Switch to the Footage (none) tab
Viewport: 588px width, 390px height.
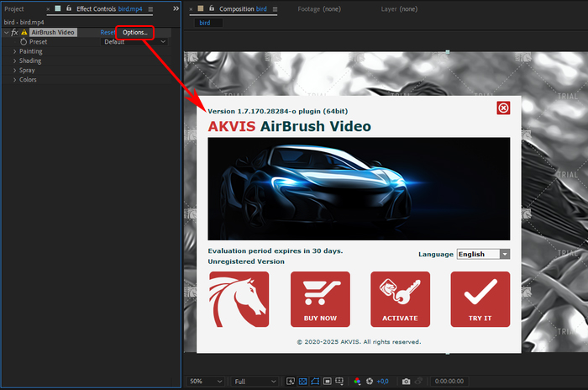coord(319,9)
